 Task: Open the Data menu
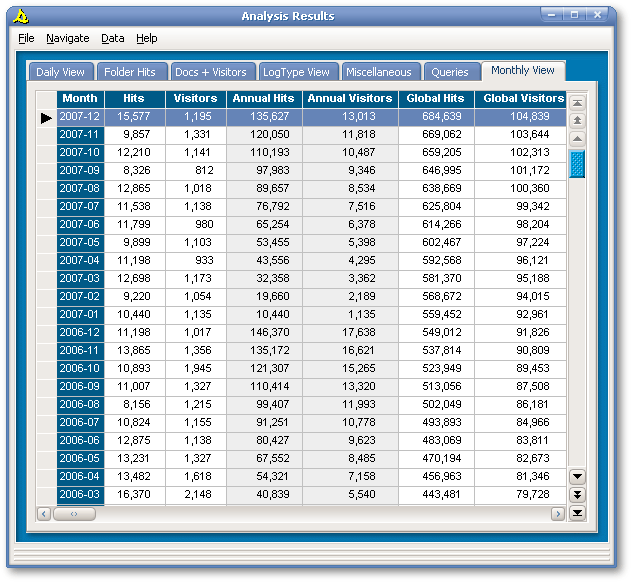coord(113,38)
